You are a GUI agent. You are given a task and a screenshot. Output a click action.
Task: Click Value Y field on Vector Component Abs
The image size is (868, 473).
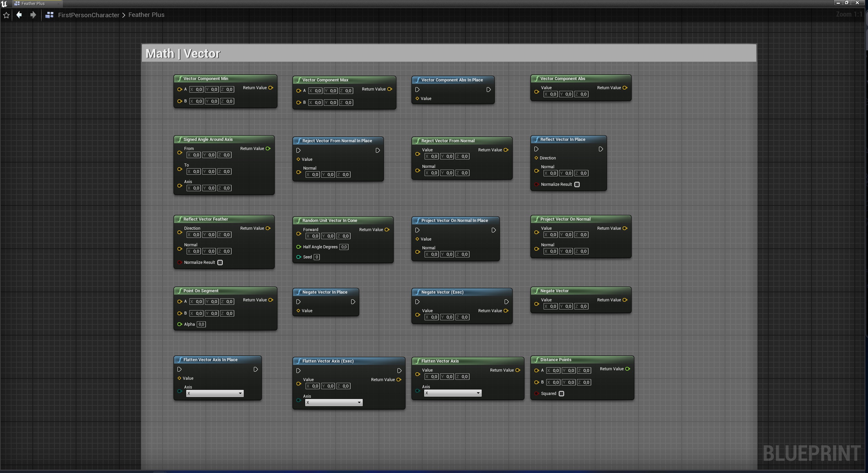click(566, 94)
